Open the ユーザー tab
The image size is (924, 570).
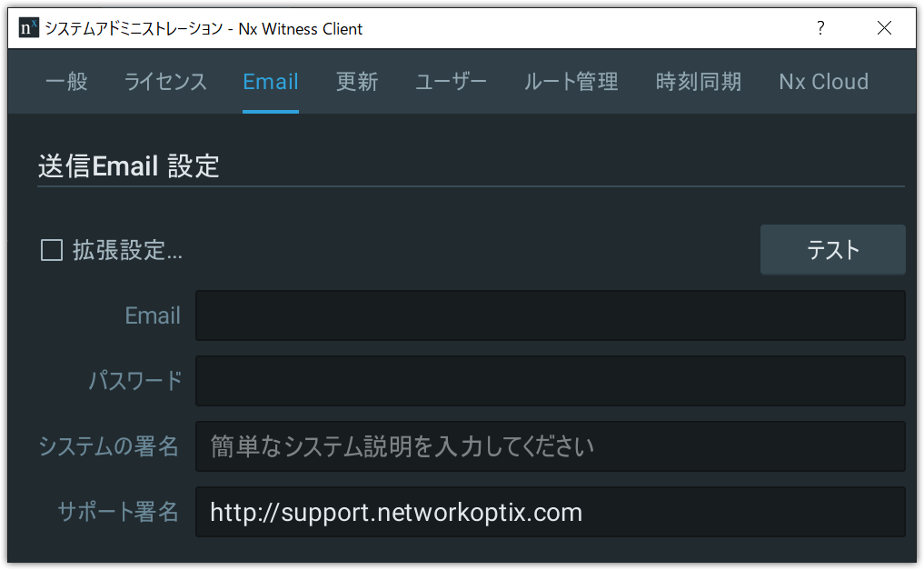(x=451, y=81)
